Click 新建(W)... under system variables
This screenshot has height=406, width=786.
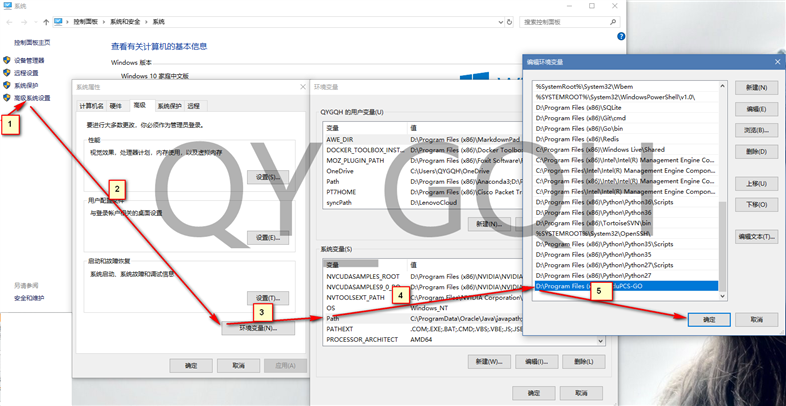(489, 361)
